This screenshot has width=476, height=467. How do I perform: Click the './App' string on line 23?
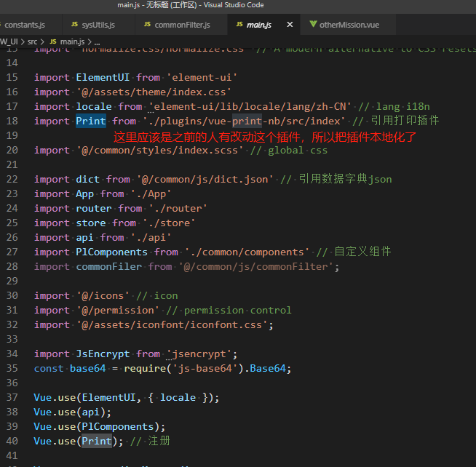point(151,194)
